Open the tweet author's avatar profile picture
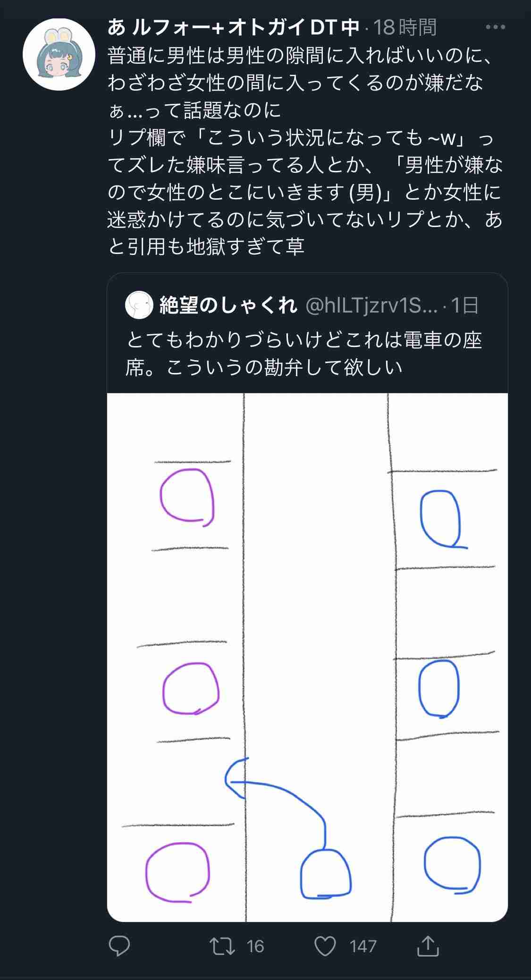 point(59,54)
